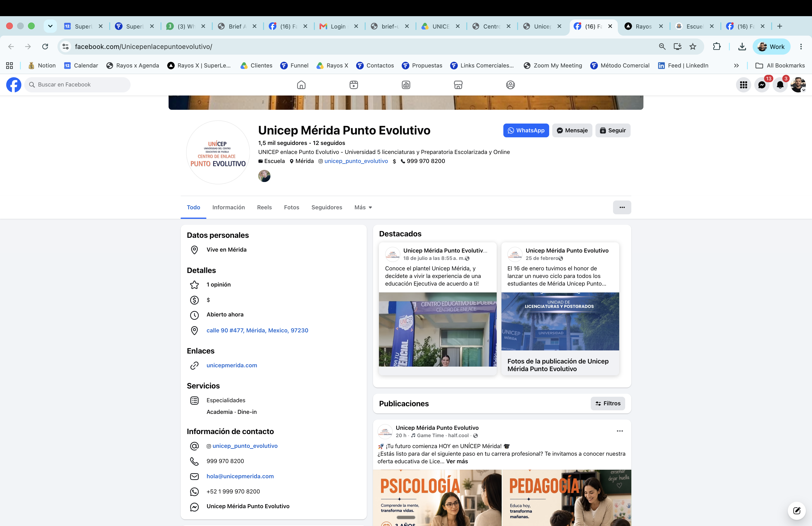
Task: Click the WhatsApp button
Action: tap(526, 130)
